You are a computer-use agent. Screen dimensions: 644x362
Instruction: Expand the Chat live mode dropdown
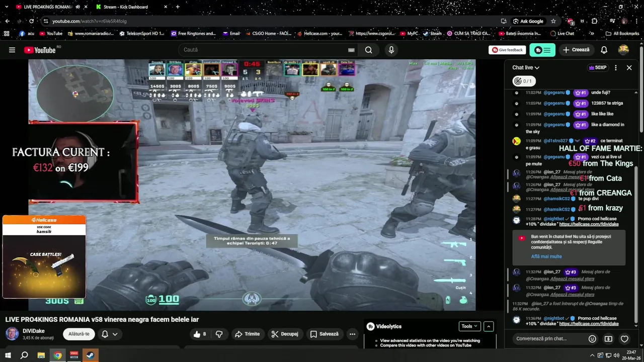526,67
